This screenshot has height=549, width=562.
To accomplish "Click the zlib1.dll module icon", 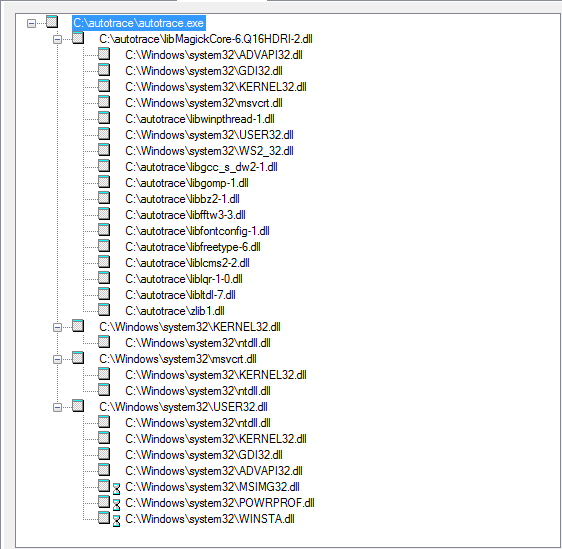I will click(104, 310).
